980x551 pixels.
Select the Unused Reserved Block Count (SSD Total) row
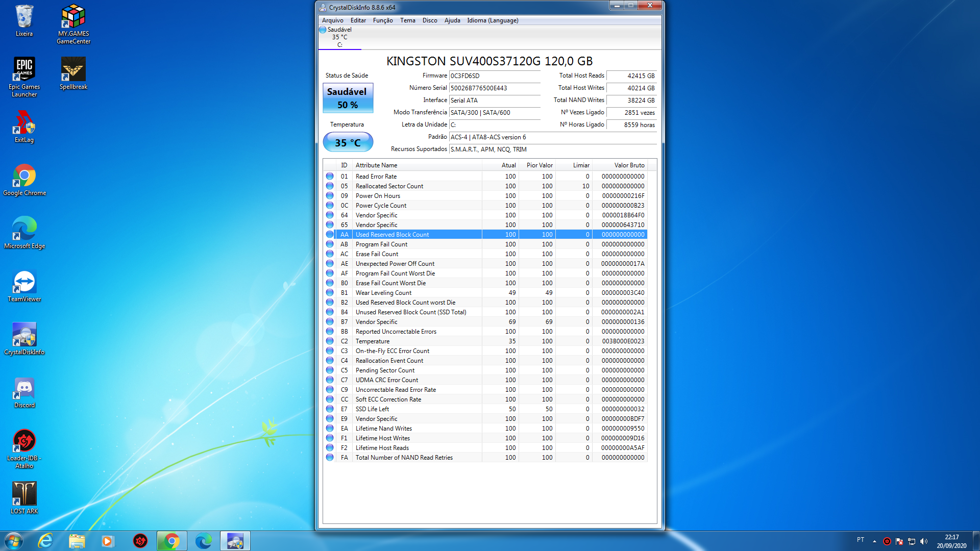click(x=485, y=312)
